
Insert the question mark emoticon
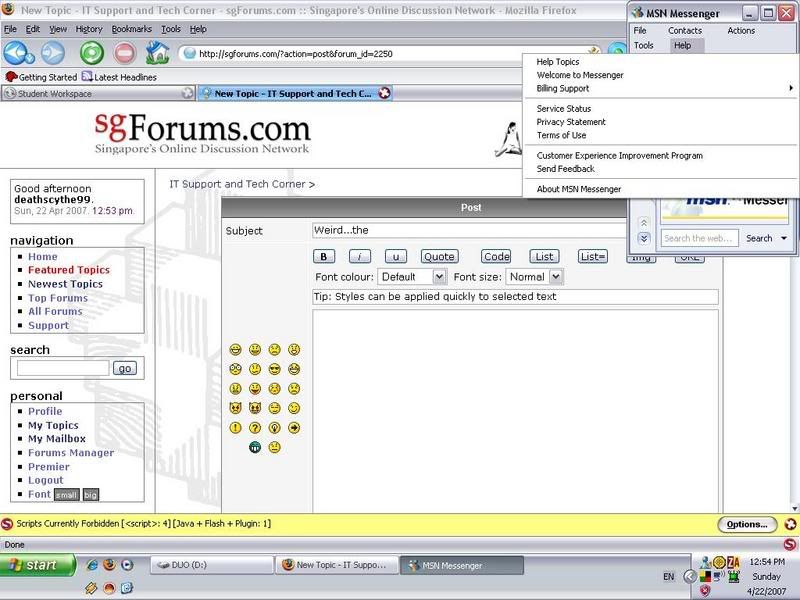tap(255, 427)
